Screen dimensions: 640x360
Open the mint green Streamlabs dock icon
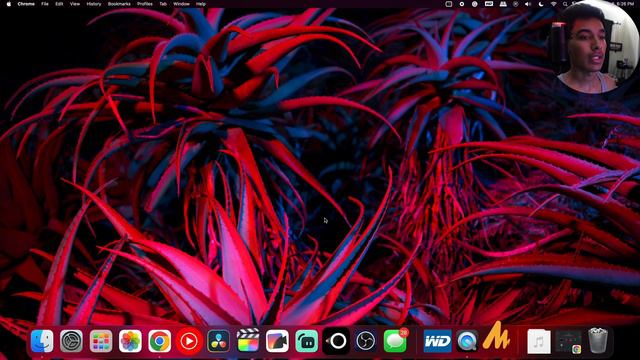tap(307, 340)
